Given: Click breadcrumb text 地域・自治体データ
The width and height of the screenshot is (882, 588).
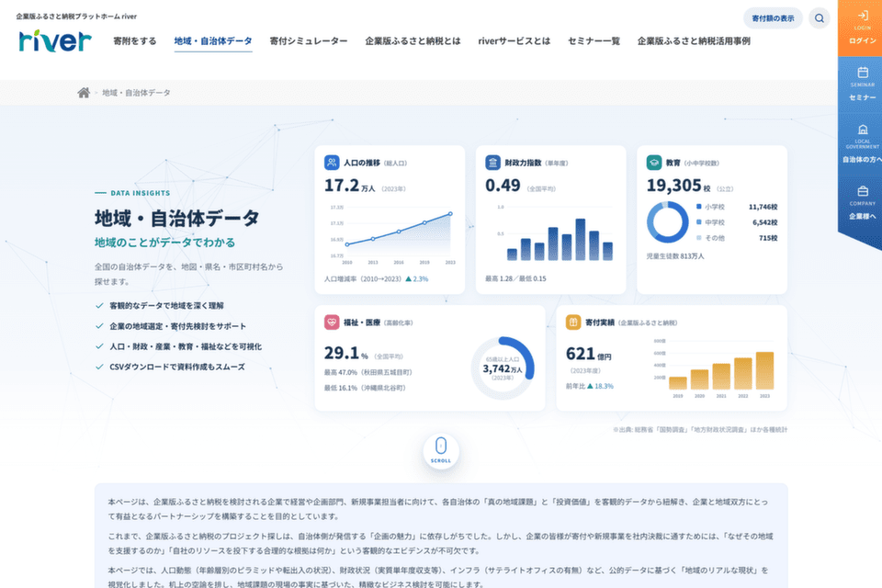Looking at the screenshot, I should [136, 92].
